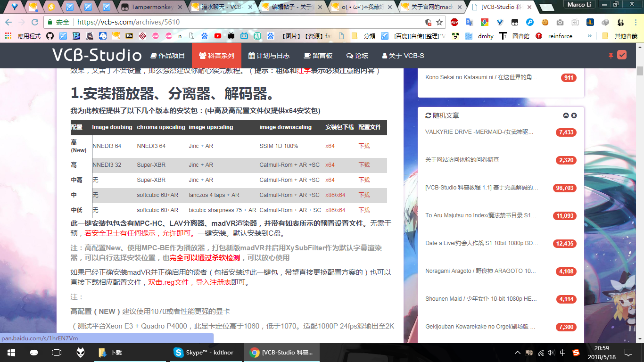This screenshot has height=362, width=644.
Task: Open the 计划与日志 nav menu
Action: pyautogui.click(x=269, y=56)
